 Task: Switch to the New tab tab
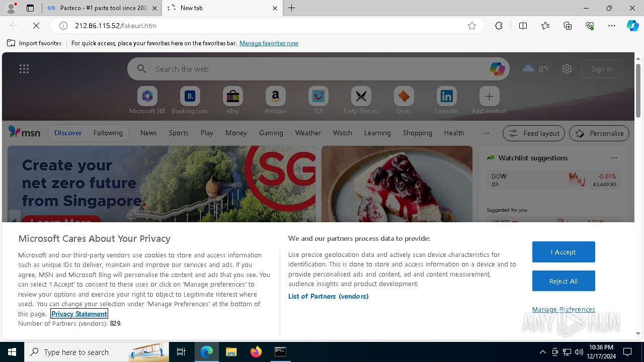(x=221, y=8)
